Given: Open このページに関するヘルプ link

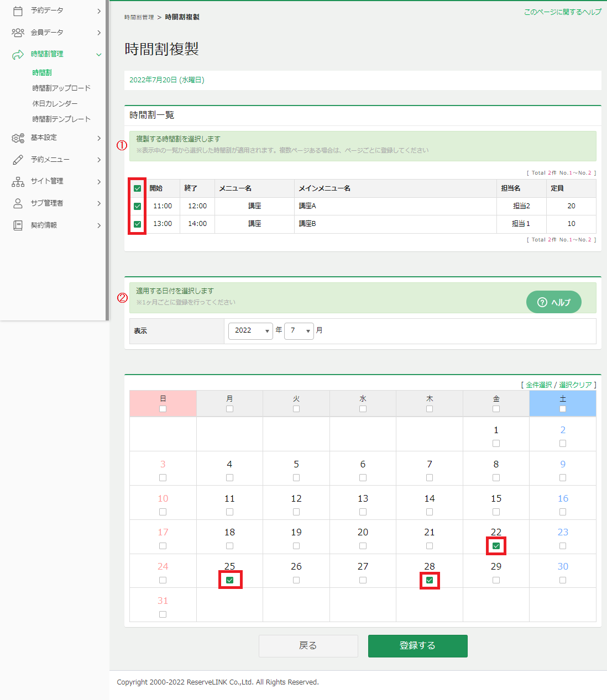Looking at the screenshot, I should (563, 12).
